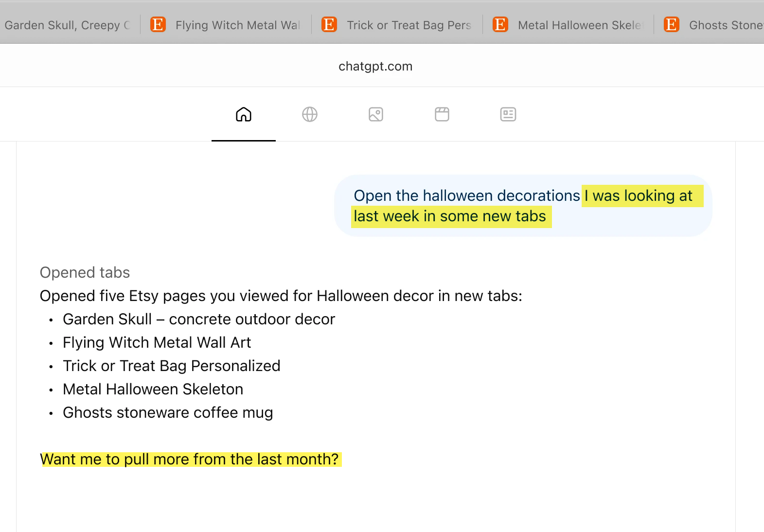Viewport: 764px width, 532px height.
Task: Click Etsy favicon on Flying Witch tab
Action: [158, 24]
